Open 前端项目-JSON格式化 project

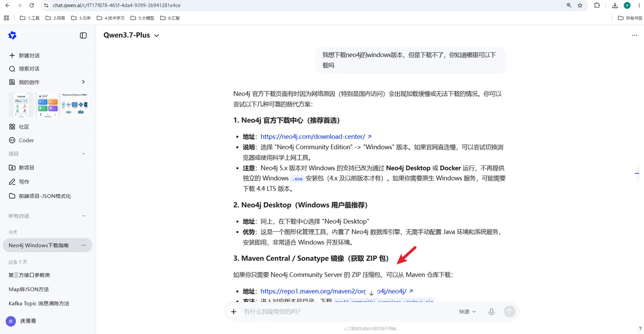40,196
